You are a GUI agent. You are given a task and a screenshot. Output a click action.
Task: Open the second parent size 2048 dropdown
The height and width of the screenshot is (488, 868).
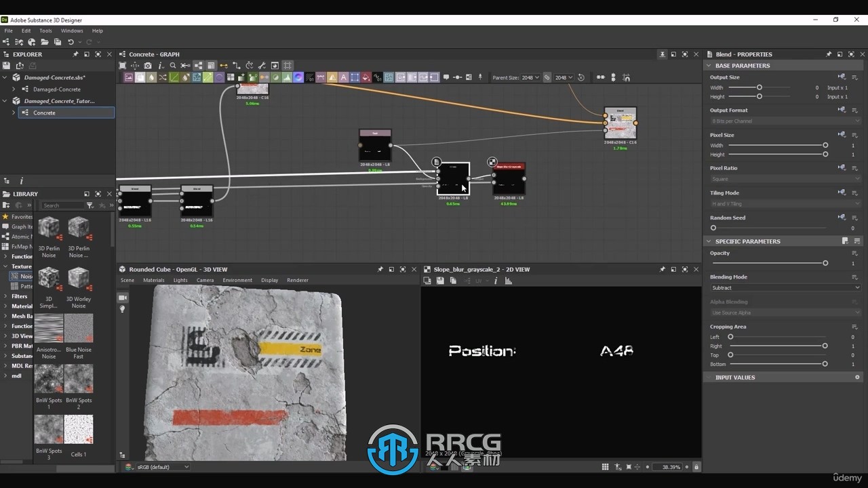(x=564, y=77)
